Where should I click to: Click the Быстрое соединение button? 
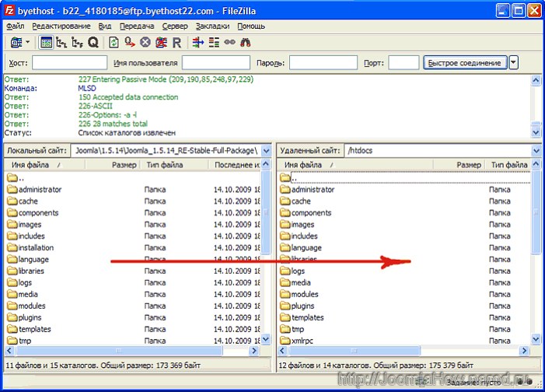click(465, 63)
